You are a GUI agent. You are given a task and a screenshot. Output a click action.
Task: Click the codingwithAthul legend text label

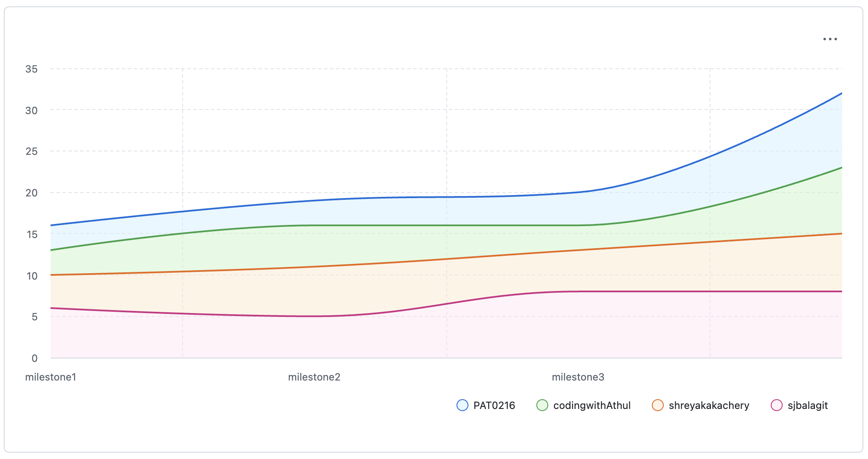pyautogui.click(x=592, y=406)
